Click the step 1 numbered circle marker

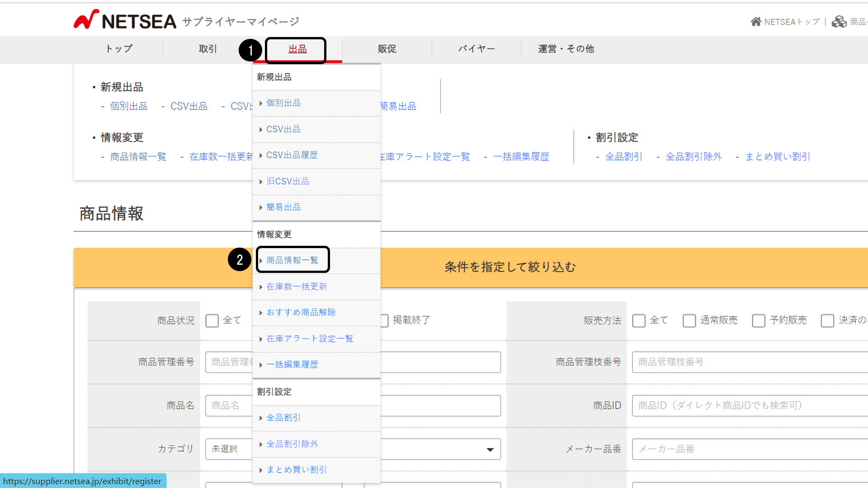point(250,50)
